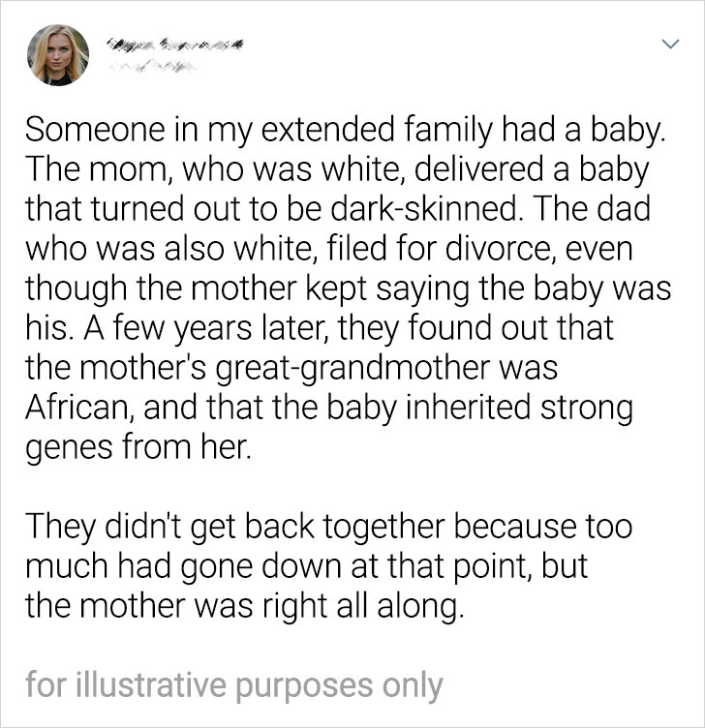Open the post options chevron menu
705x728 pixels.
point(670,45)
